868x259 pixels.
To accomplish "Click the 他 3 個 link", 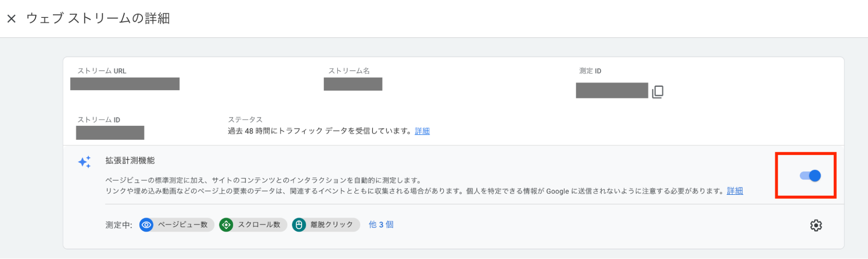I will click(381, 225).
